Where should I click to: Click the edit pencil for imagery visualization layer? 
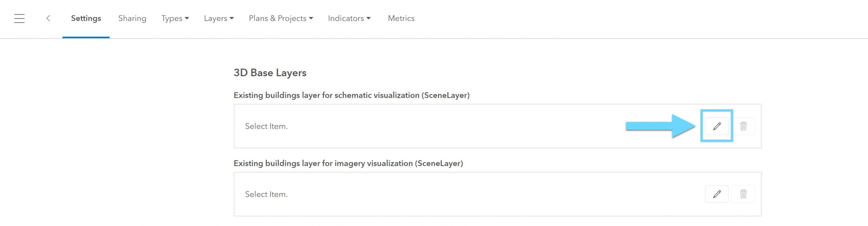[717, 194]
